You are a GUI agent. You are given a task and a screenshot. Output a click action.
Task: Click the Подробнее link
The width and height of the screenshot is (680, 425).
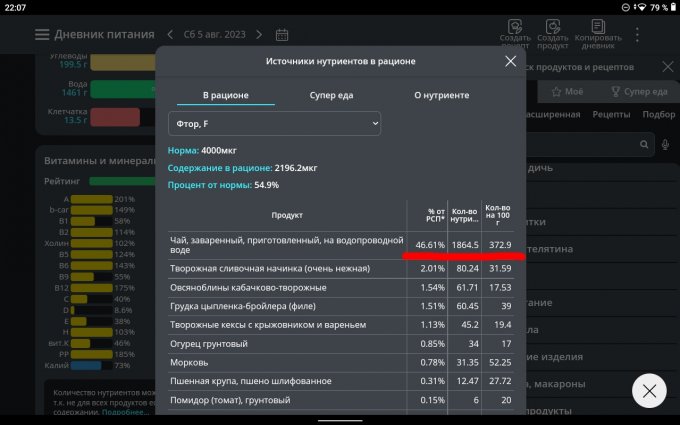(125, 411)
